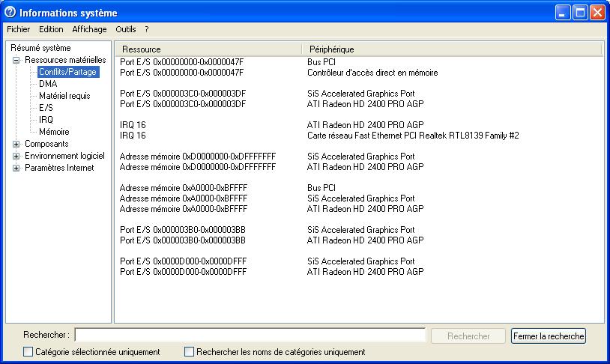Check Rechercher les noms de catégories uniquement
The height and width of the screenshot is (364, 610).
click(189, 352)
